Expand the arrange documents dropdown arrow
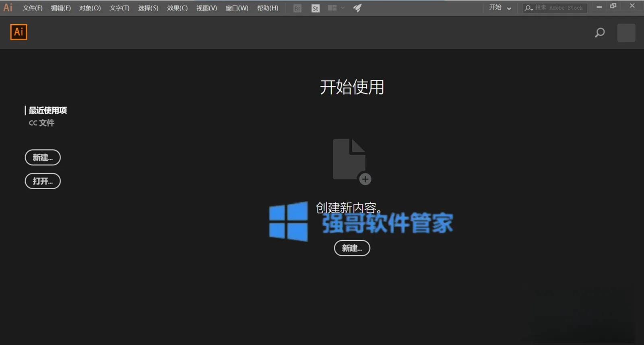 (x=343, y=8)
